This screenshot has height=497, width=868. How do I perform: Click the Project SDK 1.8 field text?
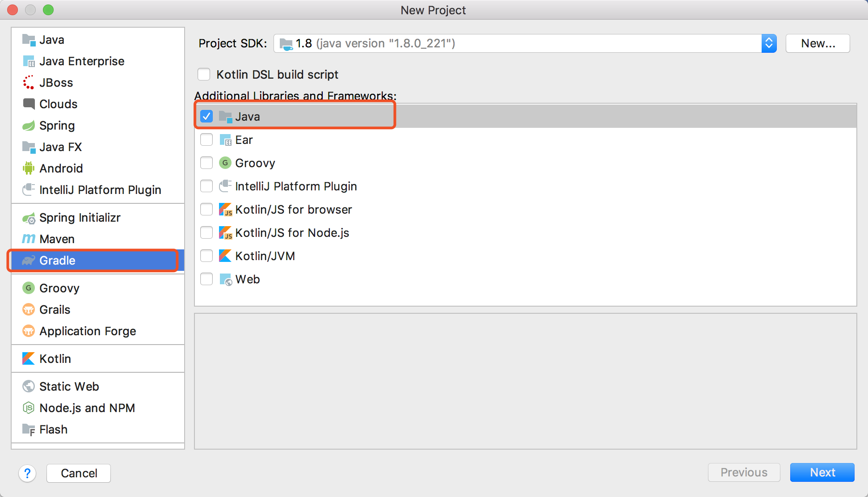pos(375,43)
